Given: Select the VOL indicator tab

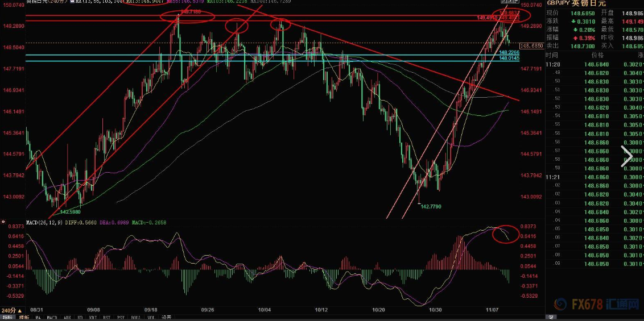Looking at the screenshot, I should (151, 318).
